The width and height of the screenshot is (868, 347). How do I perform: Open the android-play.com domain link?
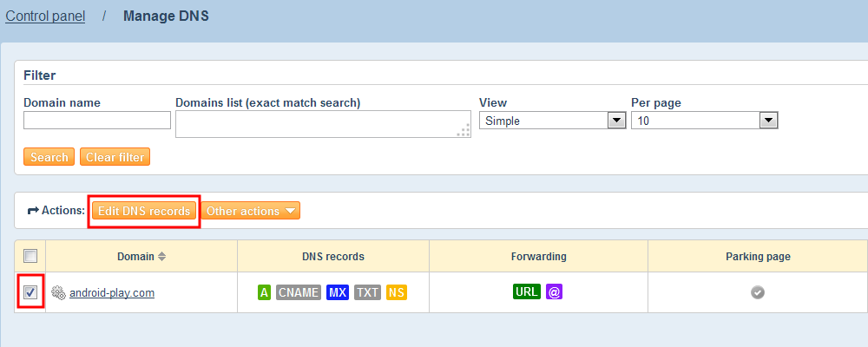tap(112, 293)
